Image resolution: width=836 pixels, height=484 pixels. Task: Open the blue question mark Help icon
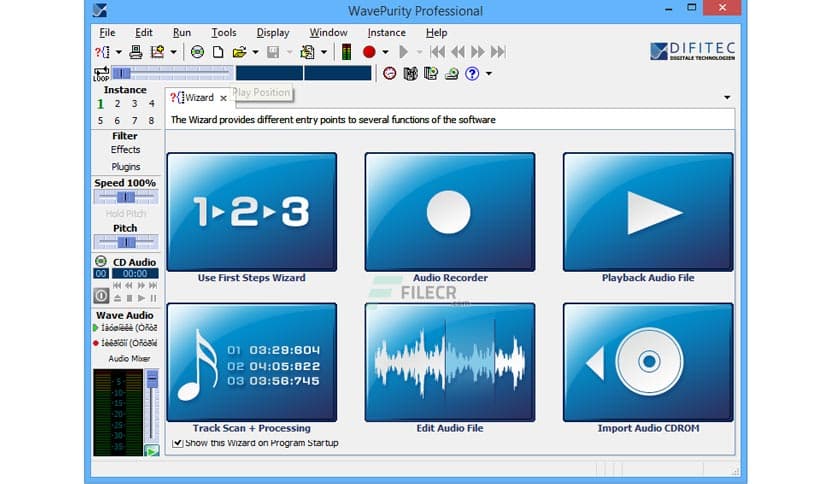(x=472, y=74)
